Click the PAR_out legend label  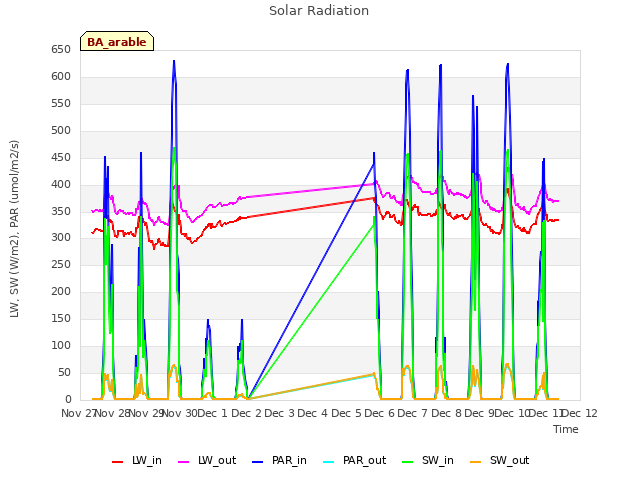(364, 460)
